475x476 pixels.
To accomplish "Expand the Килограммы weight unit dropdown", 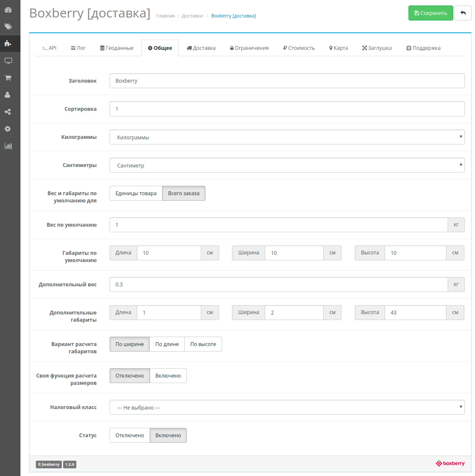I will click(287, 137).
